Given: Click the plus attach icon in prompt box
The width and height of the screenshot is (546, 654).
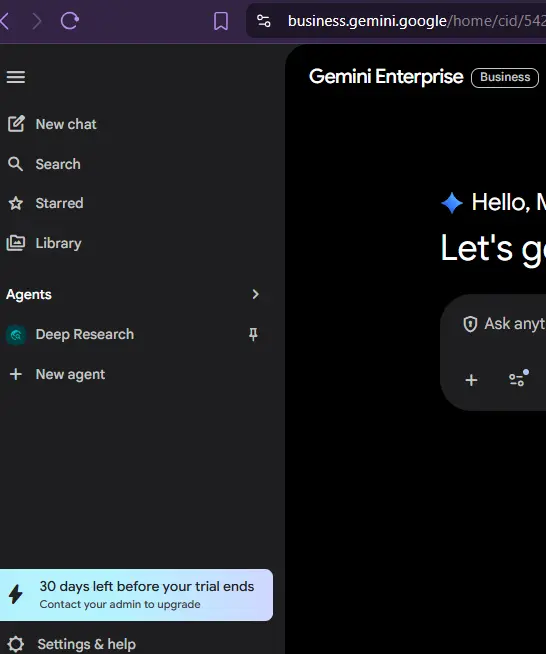Looking at the screenshot, I should [471, 380].
